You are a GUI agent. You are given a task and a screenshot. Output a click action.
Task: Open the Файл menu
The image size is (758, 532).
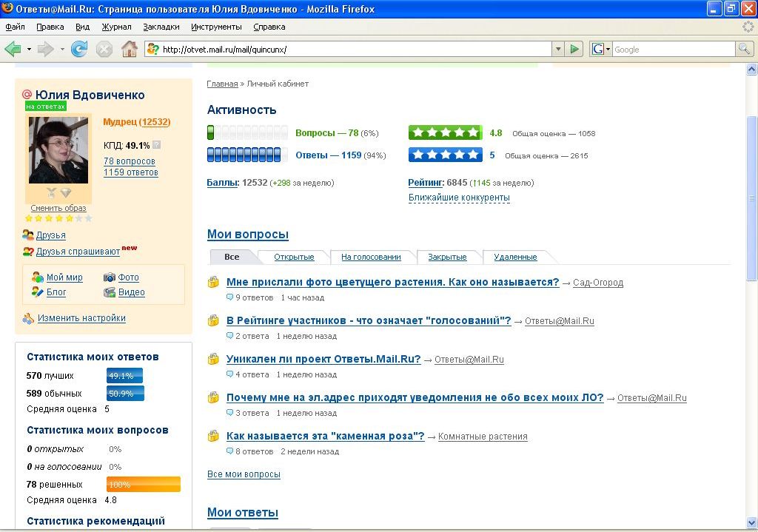(x=15, y=27)
